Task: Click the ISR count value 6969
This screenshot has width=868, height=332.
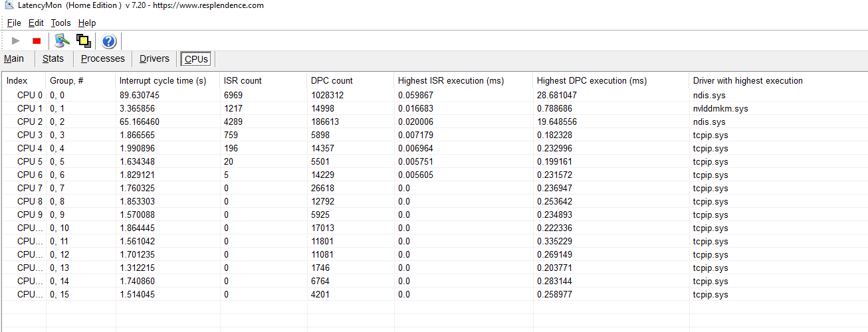Action: click(x=233, y=95)
